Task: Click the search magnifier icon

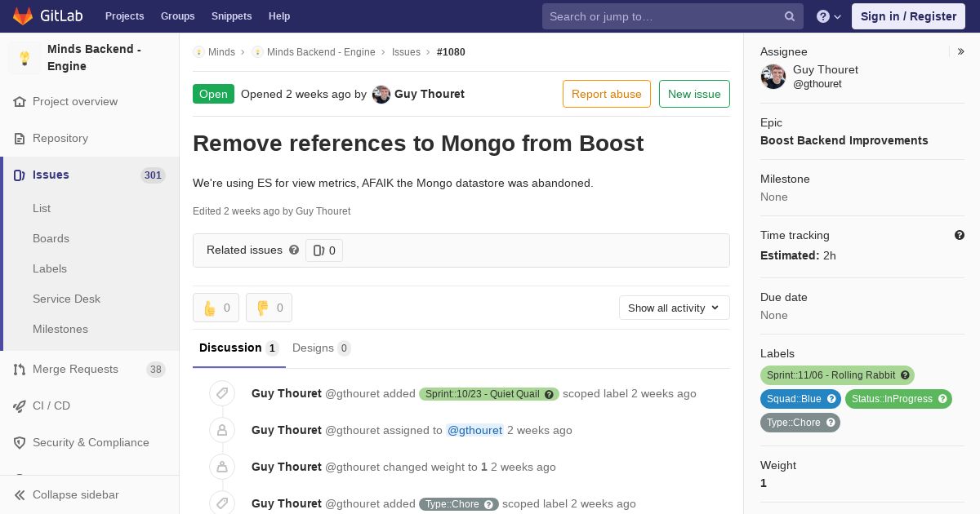Action: coord(790,16)
